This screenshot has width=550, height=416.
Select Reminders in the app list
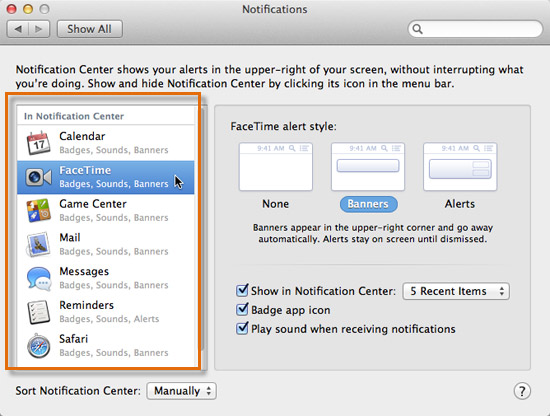pyautogui.click(x=106, y=312)
